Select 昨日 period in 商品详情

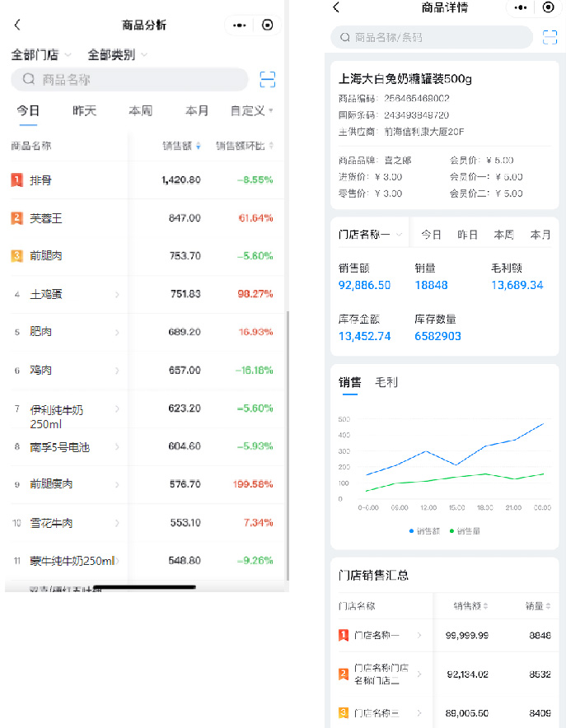467,235
